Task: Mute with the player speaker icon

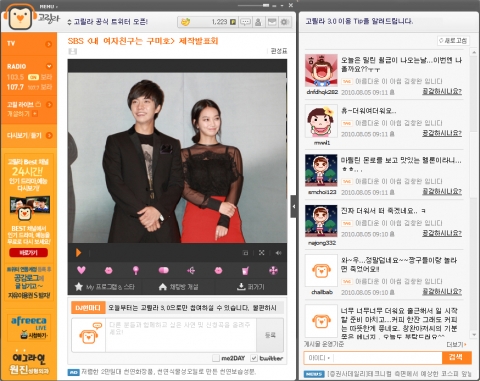Action: click(278, 253)
